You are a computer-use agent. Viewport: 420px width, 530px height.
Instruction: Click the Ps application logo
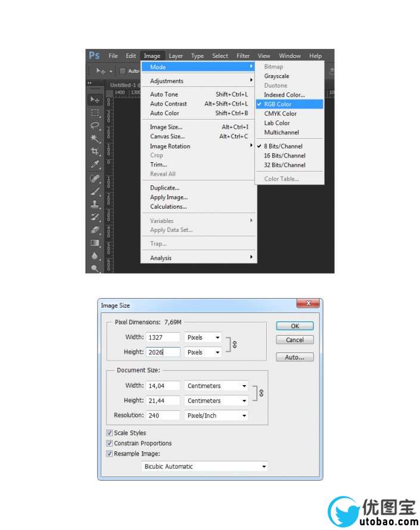(x=94, y=55)
